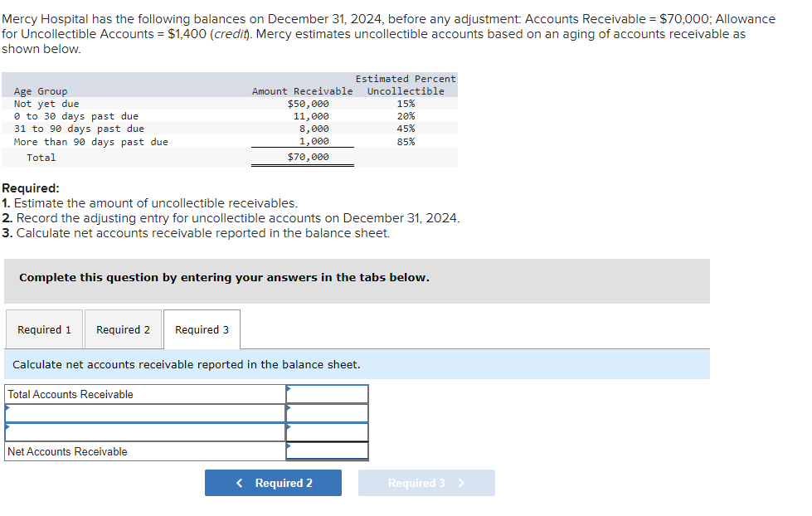
Task: Click the left chevron on the Required 2 button
Action: [x=240, y=482]
